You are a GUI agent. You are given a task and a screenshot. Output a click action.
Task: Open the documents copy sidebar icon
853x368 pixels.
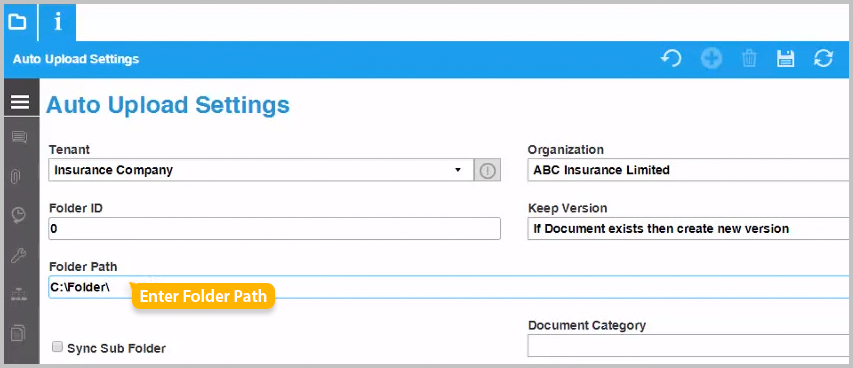click(18, 333)
